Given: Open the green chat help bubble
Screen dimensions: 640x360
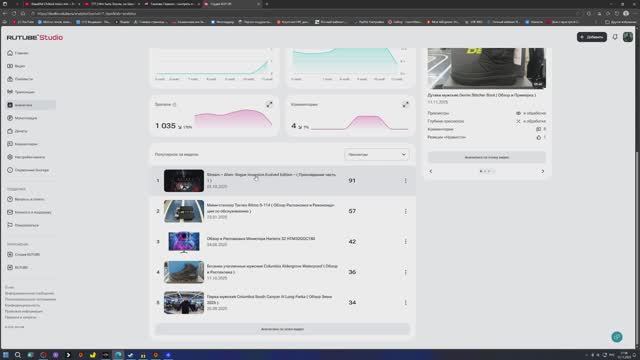Looking at the screenshot, I should coord(617,337).
